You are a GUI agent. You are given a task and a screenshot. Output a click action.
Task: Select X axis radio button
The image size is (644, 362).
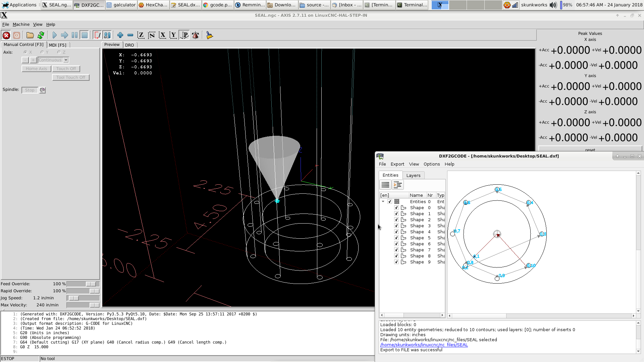pos(25,52)
